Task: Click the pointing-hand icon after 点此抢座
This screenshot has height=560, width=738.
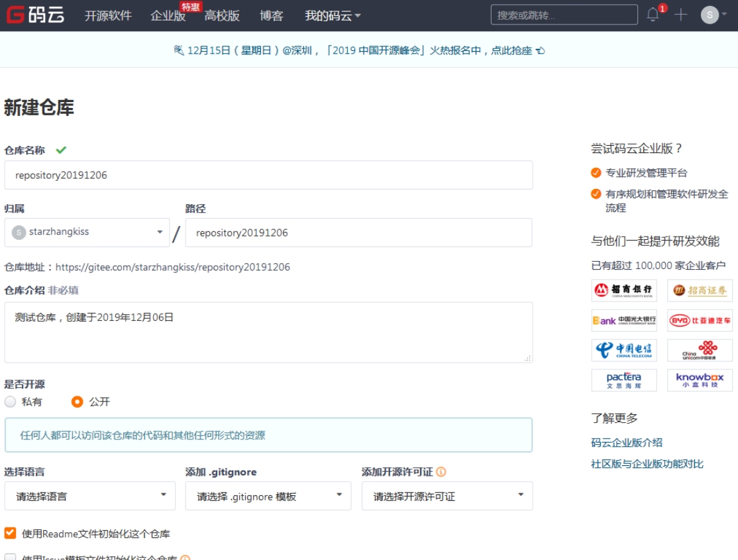Action: click(541, 50)
